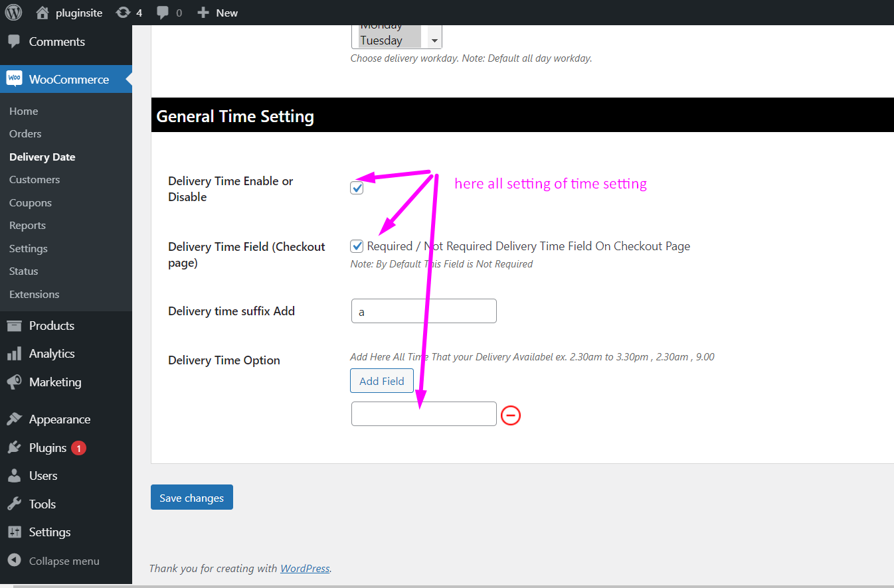Click the WordPress logo icon
The width and height of the screenshot is (894, 588).
pos(13,13)
